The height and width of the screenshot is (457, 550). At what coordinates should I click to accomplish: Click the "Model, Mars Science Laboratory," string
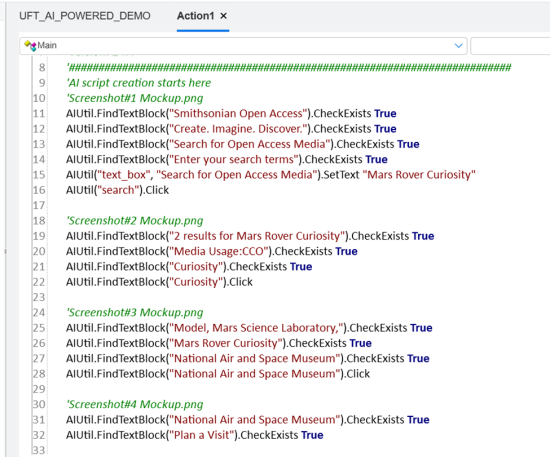tap(256, 328)
